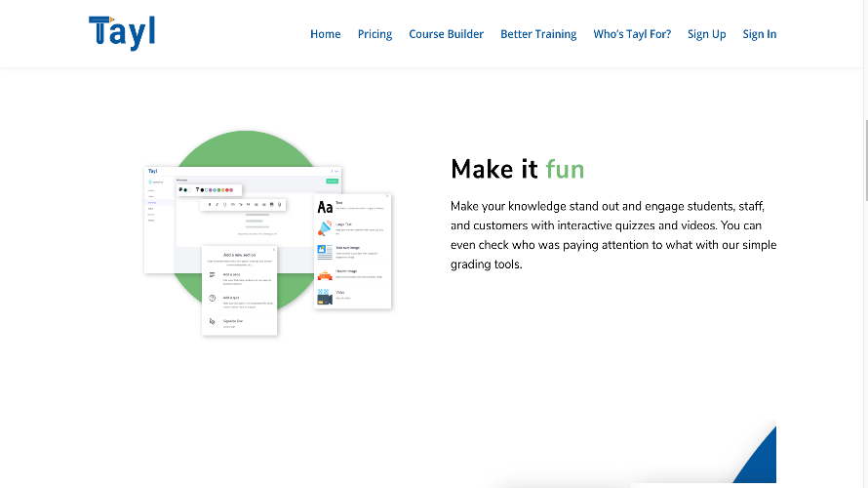This screenshot has width=868, height=488.
Task: Go to the Pricing page
Action: pos(375,34)
